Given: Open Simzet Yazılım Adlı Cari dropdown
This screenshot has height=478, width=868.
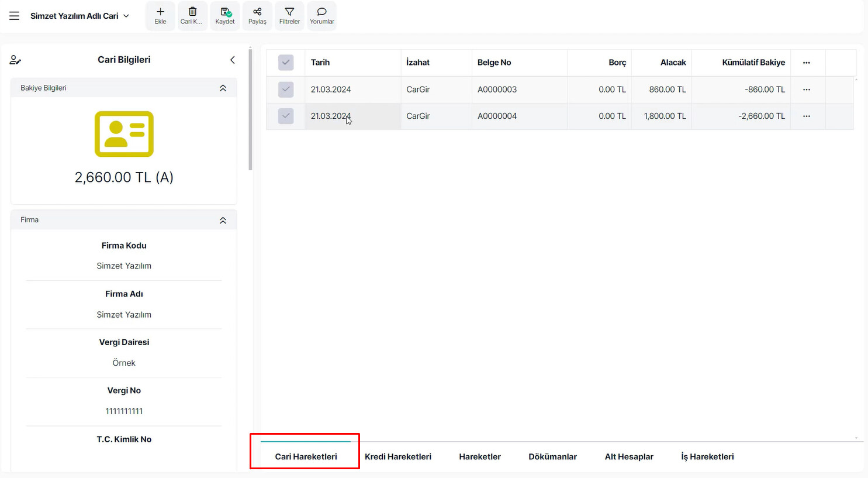Looking at the screenshot, I should 80,16.
